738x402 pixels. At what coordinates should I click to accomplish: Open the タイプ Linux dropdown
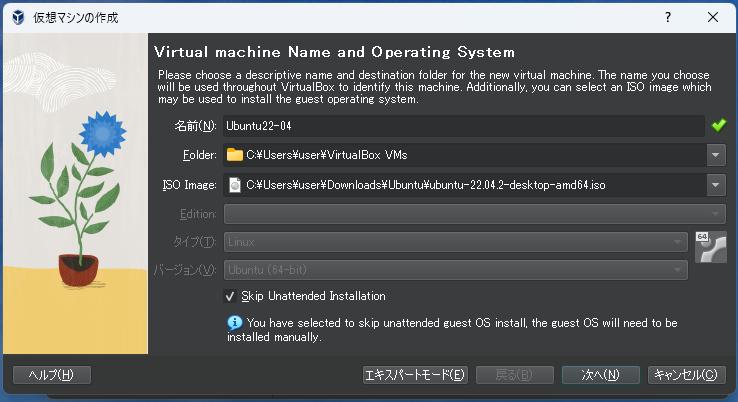pos(456,242)
